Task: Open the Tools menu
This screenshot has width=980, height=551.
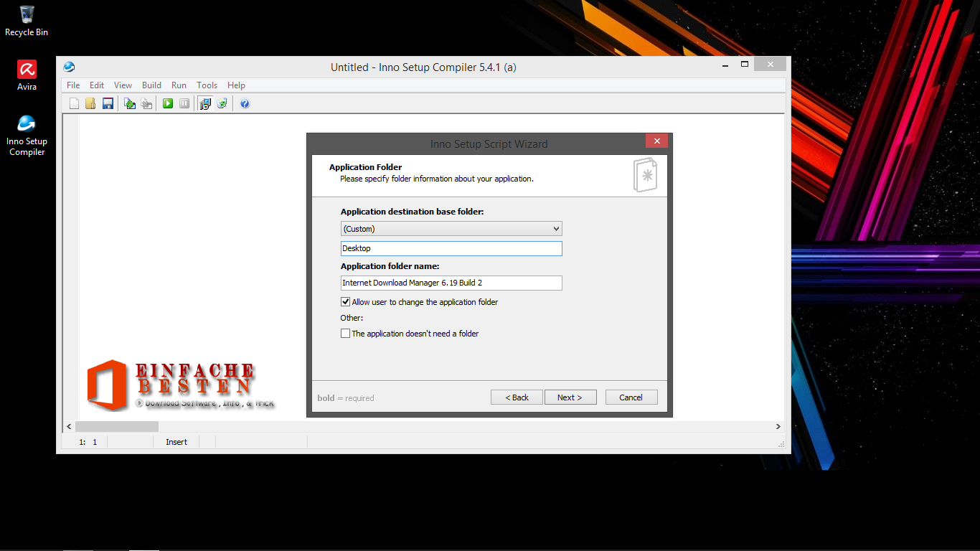Action: [x=207, y=85]
